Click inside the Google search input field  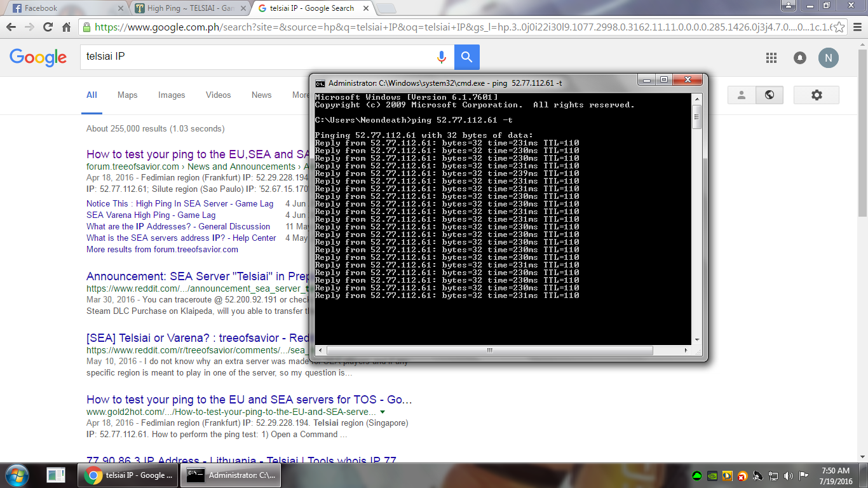click(x=254, y=57)
